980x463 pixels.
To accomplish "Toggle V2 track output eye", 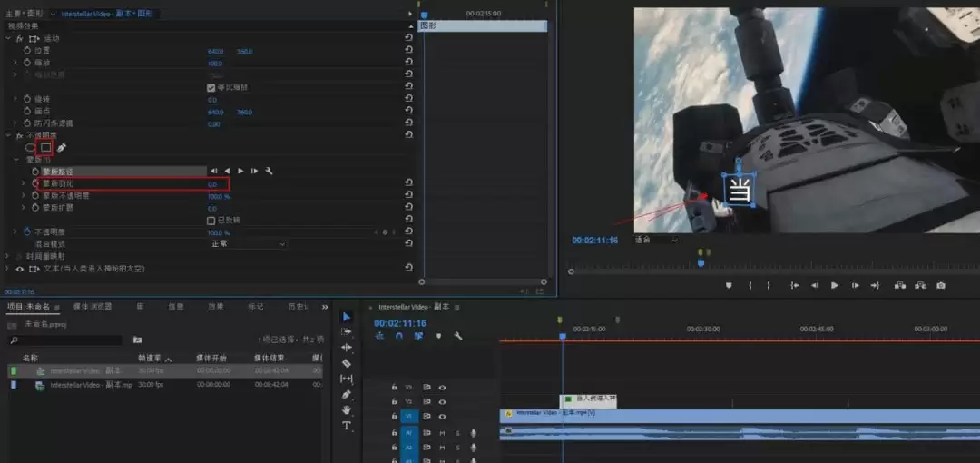I will pyautogui.click(x=442, y=401).
